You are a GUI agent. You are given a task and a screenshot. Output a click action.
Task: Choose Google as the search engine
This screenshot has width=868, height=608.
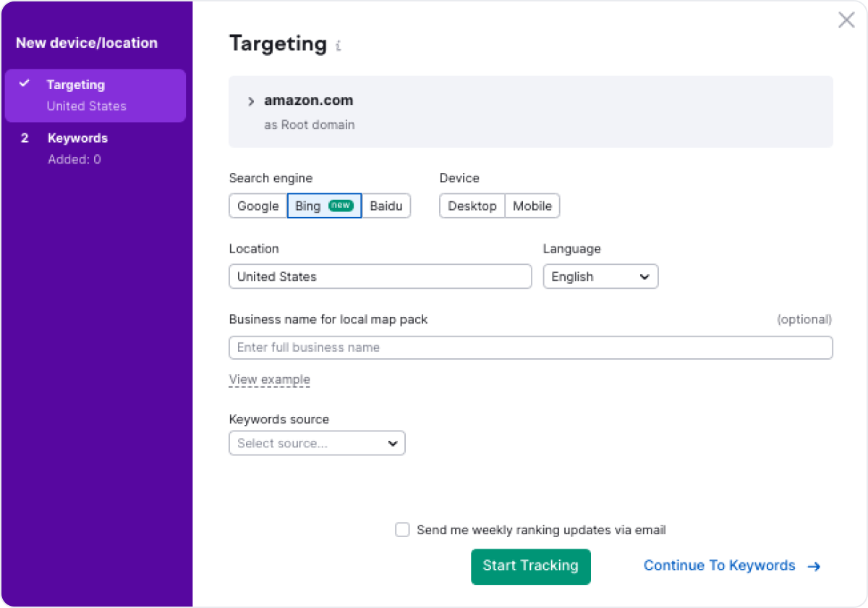click(x=257, y=206)
